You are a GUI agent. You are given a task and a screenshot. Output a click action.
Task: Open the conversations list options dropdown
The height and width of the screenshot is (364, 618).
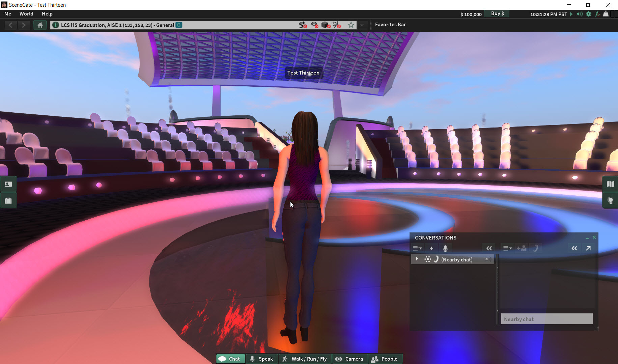[x=417, y=248]
